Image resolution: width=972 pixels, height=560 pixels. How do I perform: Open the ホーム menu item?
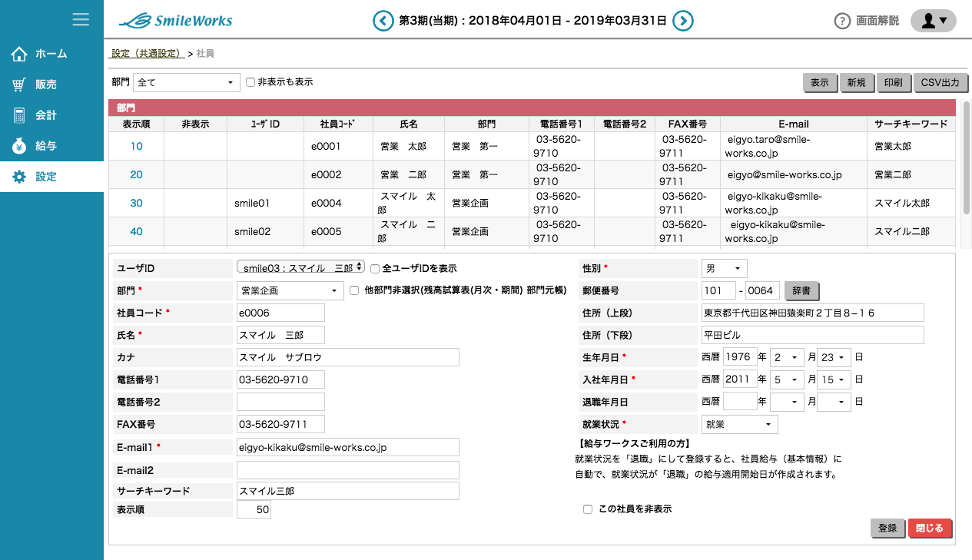[51, 54]
